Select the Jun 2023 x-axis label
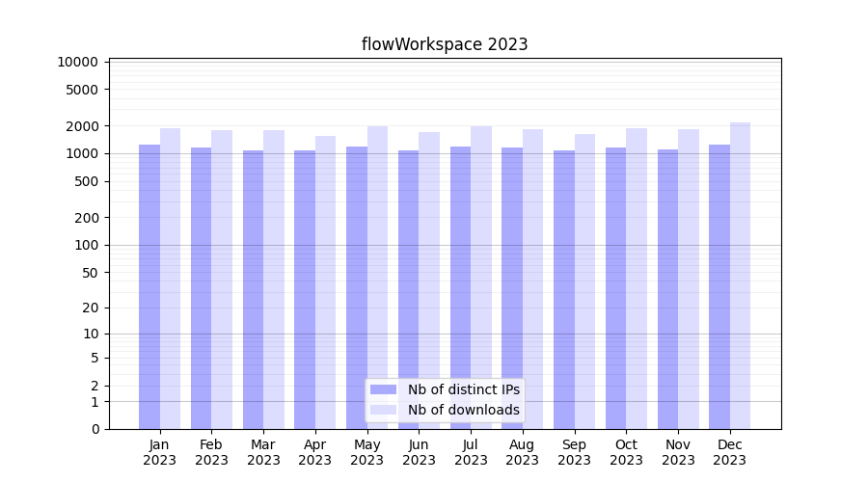The image size is (868, 482). coord(419,452)
